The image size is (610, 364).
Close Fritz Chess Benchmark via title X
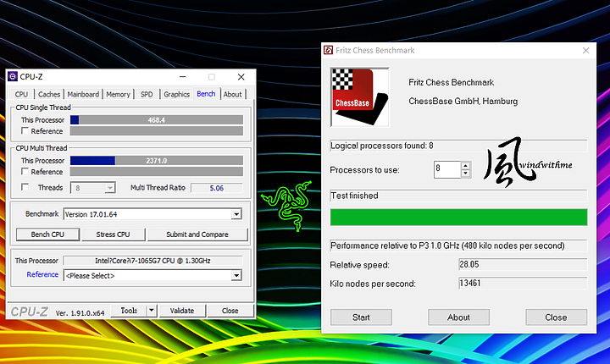[x=586, y=51]
